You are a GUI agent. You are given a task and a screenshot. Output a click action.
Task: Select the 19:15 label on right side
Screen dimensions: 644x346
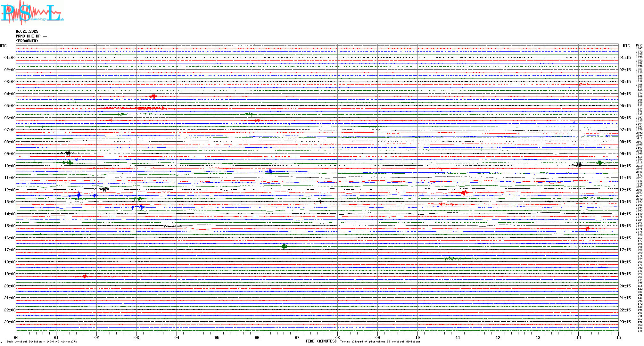[x=625, y=274]
